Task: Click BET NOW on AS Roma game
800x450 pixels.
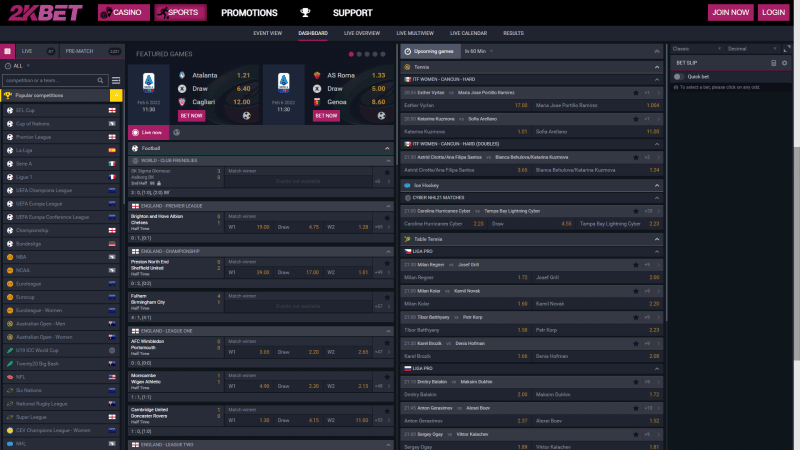Action: coord(326,116)
